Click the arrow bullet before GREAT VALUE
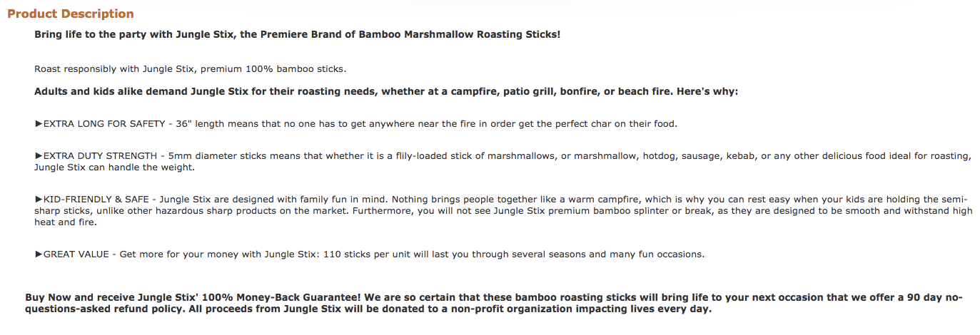The height and width of the screenshot is (335, 980). (x=39, y=254)
